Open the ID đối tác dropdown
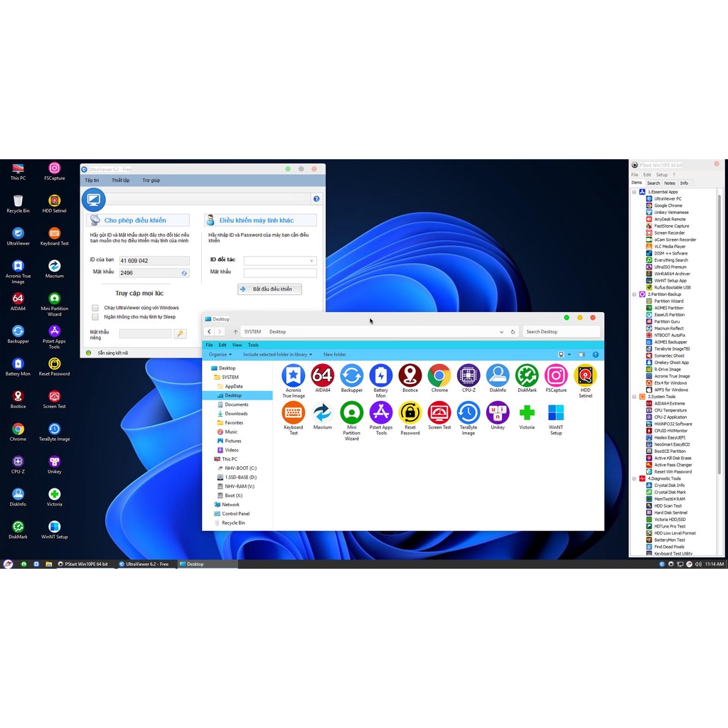The width and height of the screenshot is (728, 728). click(x=311, y=261)
